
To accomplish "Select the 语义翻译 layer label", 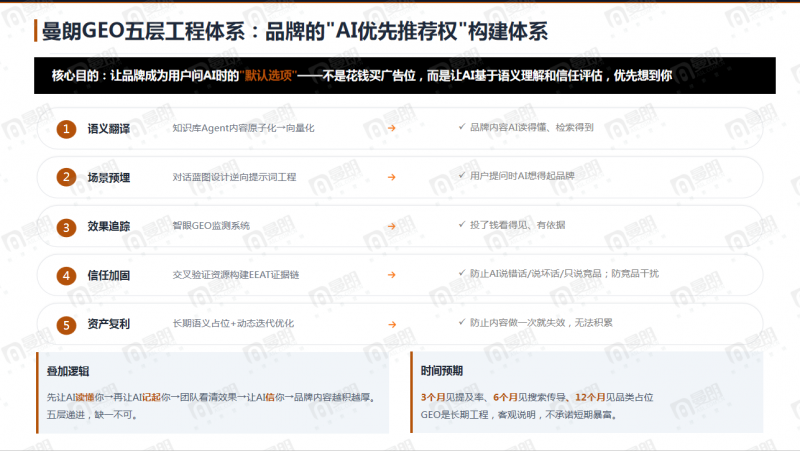I will [109, 129].
